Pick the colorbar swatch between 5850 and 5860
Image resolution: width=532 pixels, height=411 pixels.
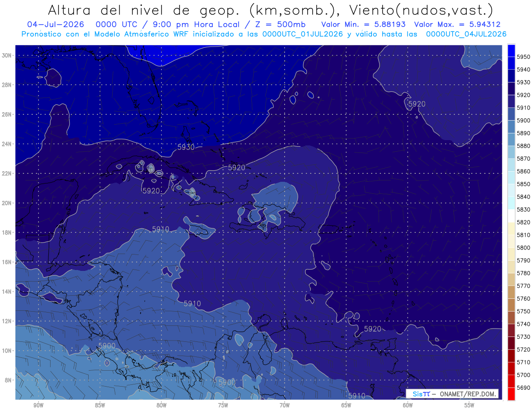(511, 177)
